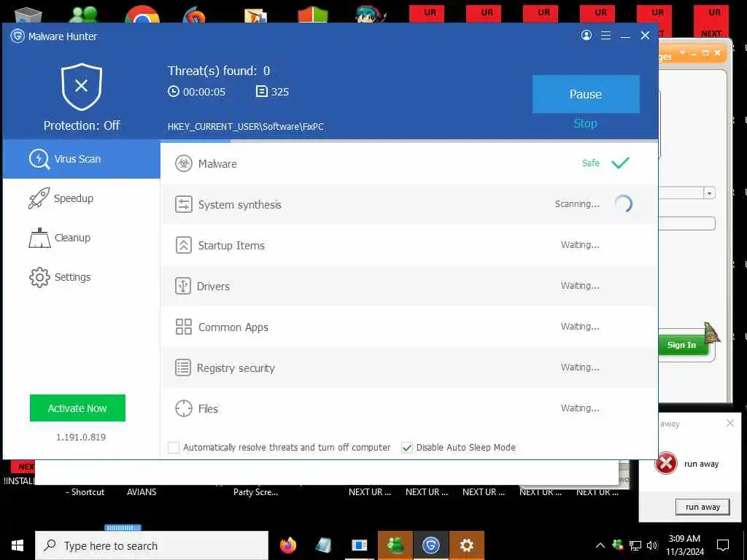Open the Settings section in sidebar
The height and width of the screenshot is (560, 747).
point(82,277)
